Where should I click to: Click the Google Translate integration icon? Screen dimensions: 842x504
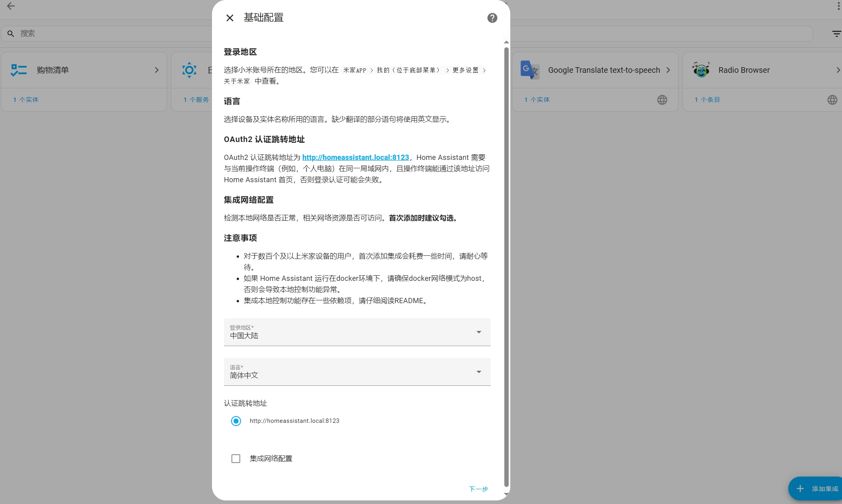(x=529, y=70)
